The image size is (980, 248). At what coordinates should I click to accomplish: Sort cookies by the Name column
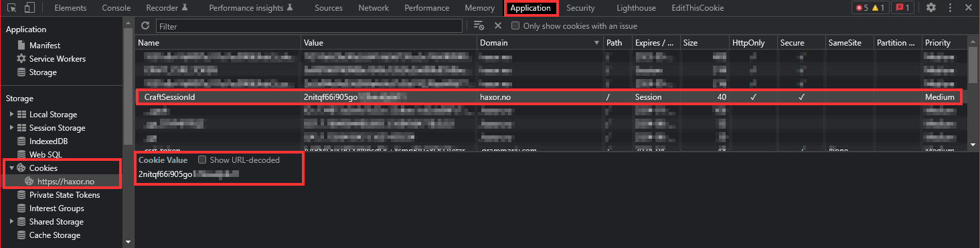coord(218,42)
